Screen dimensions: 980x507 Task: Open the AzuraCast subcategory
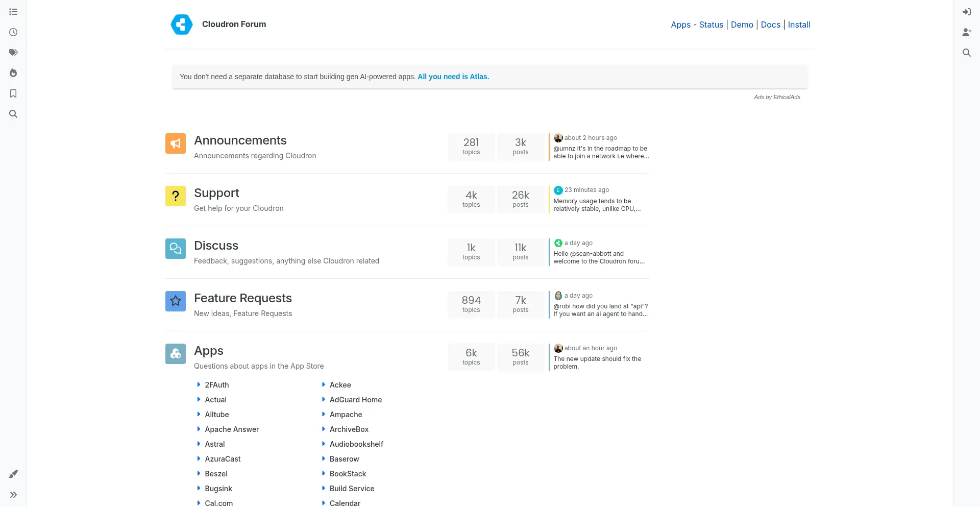[x=223, y=459]
